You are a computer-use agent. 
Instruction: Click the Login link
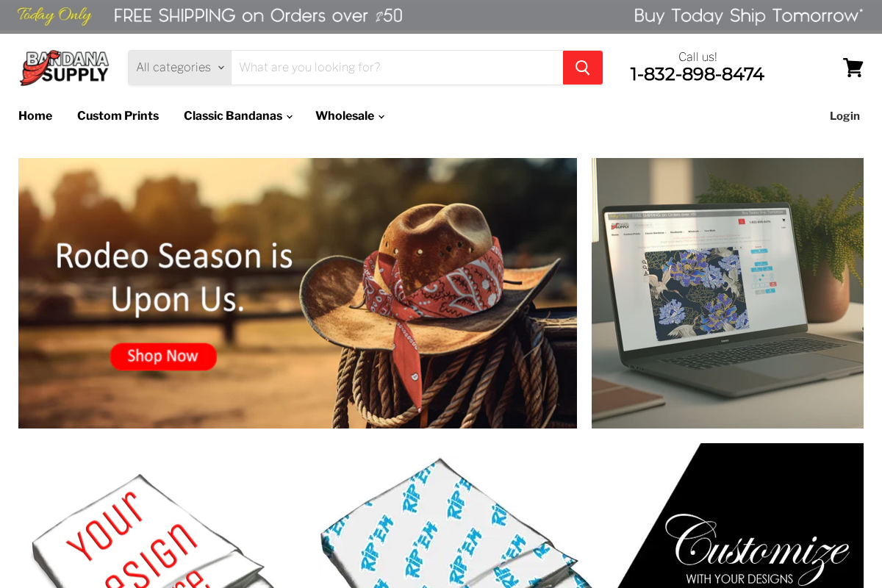(x=845, y=116)
